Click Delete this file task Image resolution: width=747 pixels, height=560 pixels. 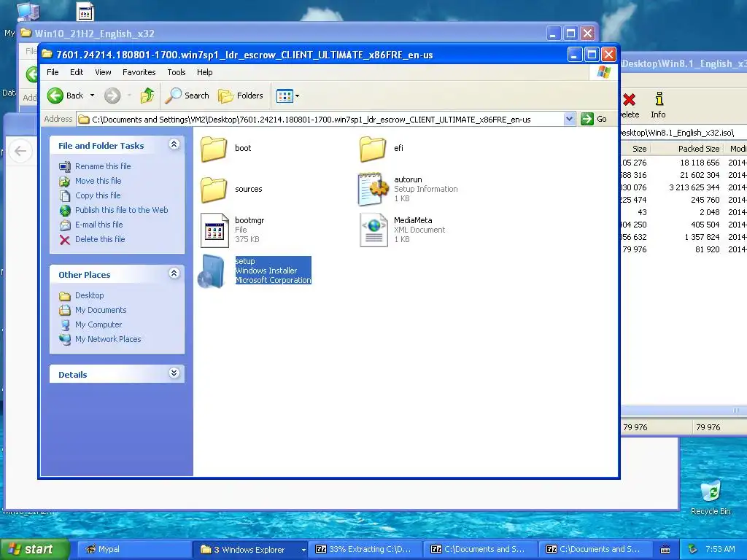coord(100,239)
